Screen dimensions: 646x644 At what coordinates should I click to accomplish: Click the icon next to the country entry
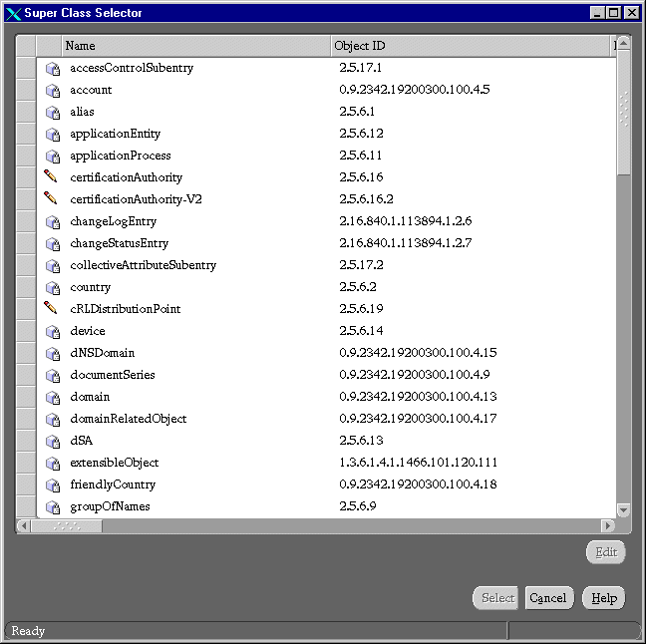pyautogui.click(x=53, y=287)
